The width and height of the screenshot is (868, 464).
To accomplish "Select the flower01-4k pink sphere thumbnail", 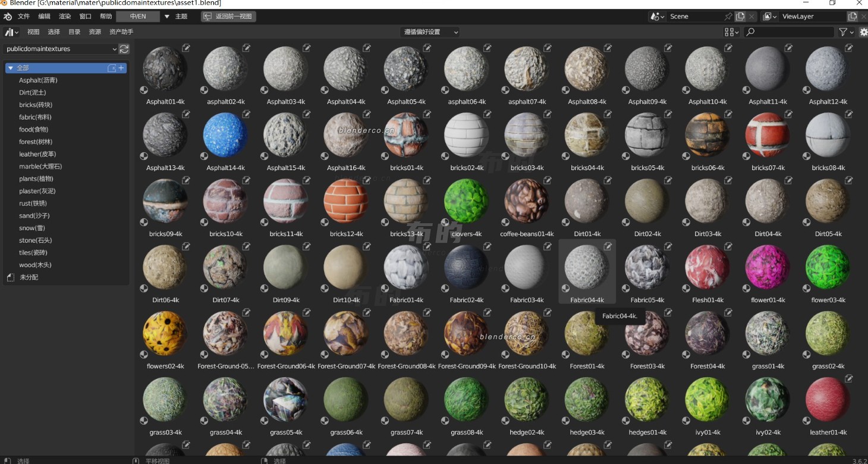I will click(x=768, y=268).
